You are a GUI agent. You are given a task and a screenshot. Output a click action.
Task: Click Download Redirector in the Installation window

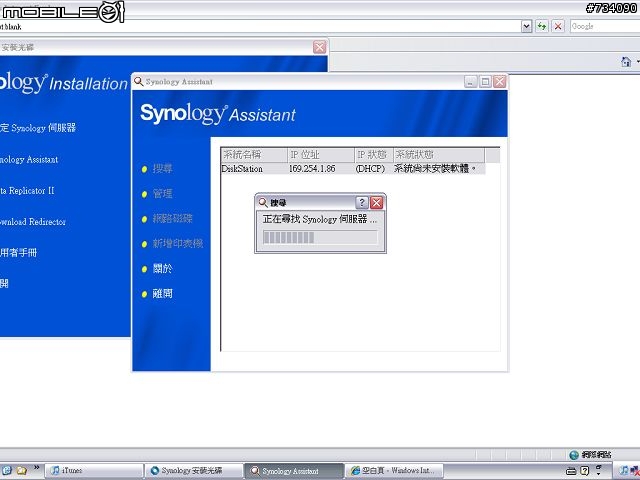(33, 222)
